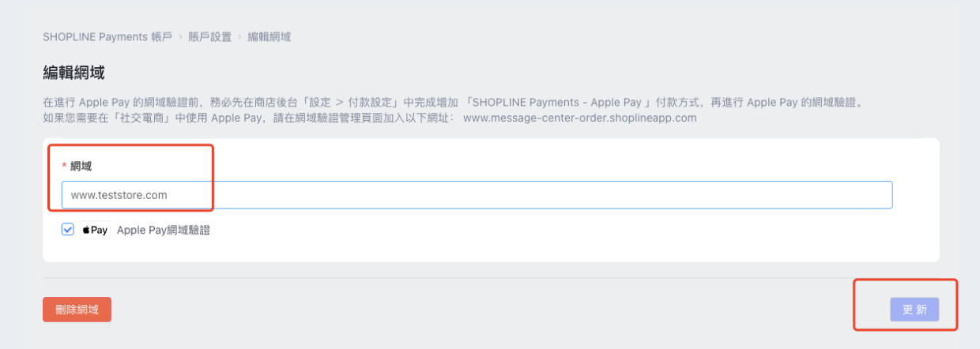Image resolution: width=980 pixels, height=349 pixels.
Task: Click the Apple Pay verification instruction sentence
Action: (x=450, y=103)
